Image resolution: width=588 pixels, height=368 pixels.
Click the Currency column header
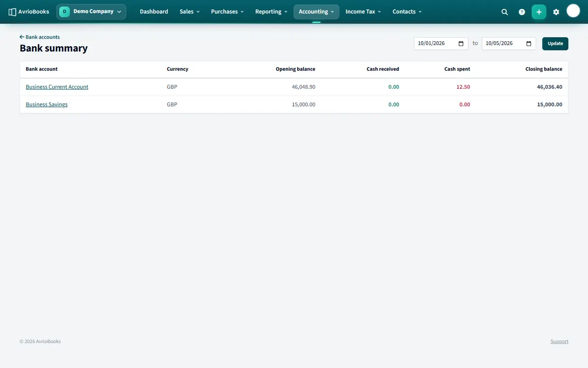177,69
